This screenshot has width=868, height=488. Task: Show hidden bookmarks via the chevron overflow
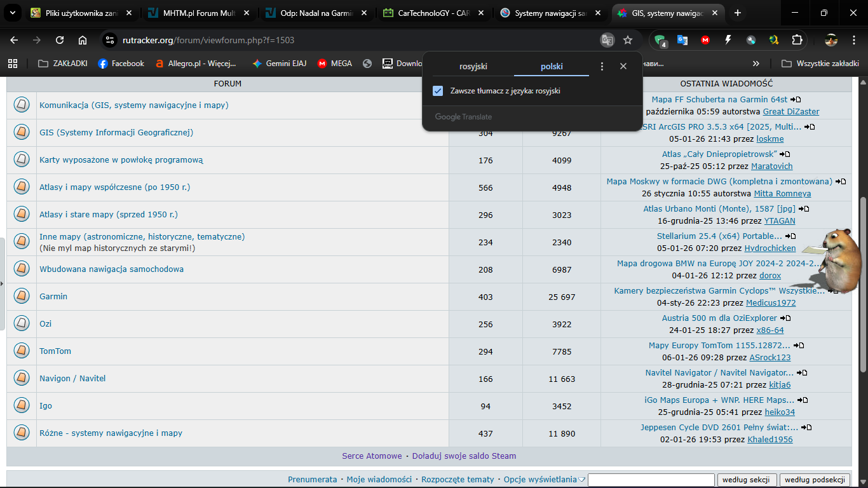pos(756,64)
